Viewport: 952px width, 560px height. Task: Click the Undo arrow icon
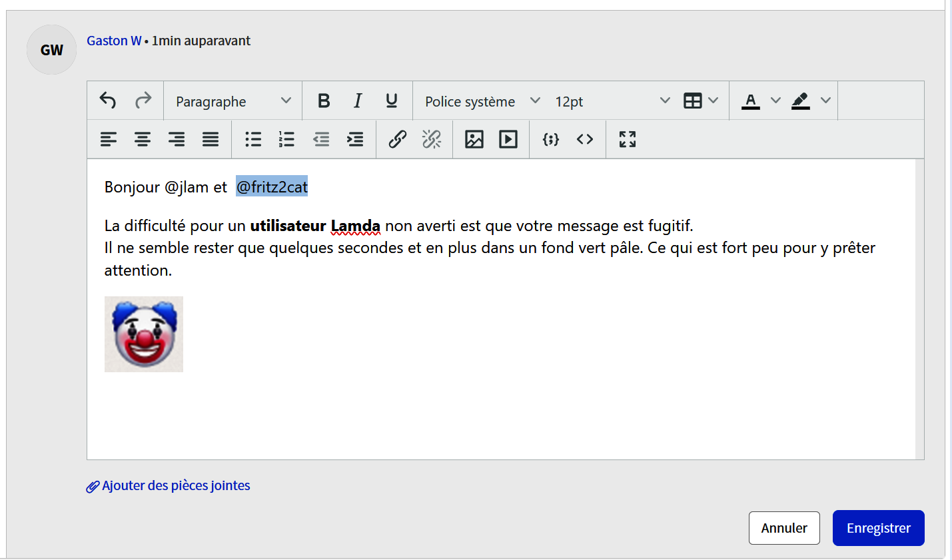pyautogui.click(x=108, y=101)
